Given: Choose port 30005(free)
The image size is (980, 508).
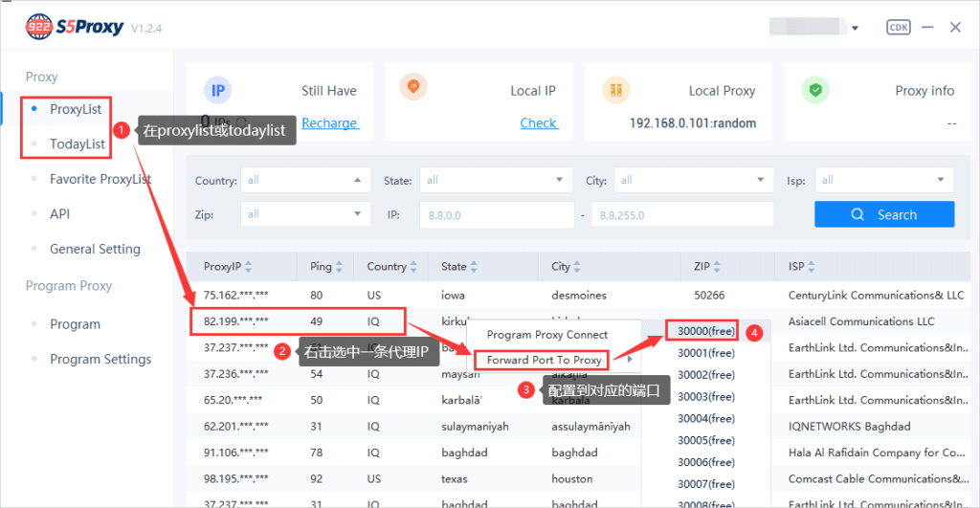Looking at the screenshot, I should [x=706, y=440].
